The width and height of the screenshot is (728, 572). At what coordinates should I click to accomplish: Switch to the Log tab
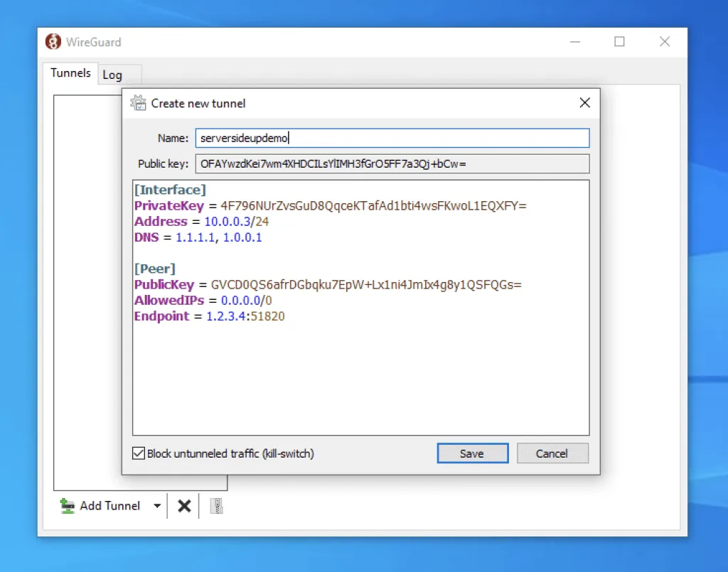114,74
